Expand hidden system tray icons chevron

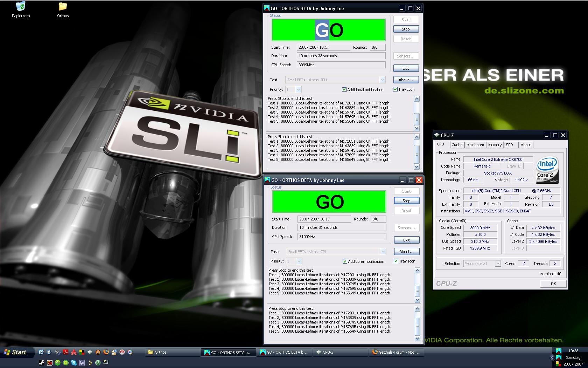[x=552, y=358]
